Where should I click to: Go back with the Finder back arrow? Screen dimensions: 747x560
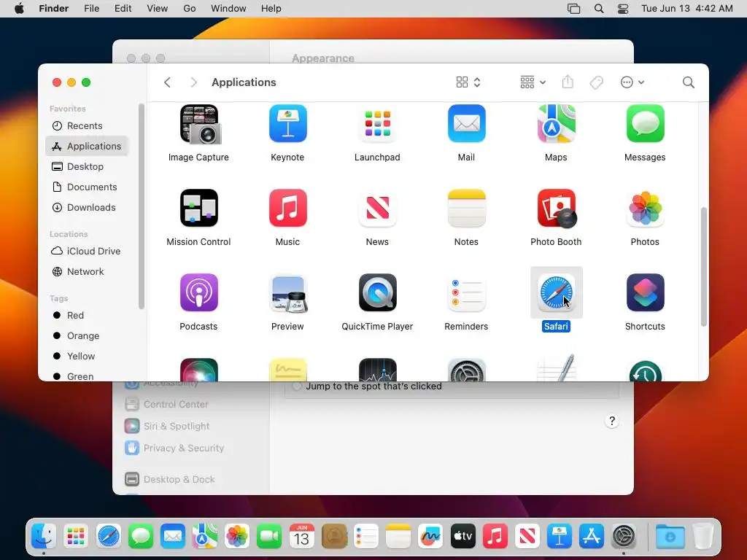coord(167,82)
